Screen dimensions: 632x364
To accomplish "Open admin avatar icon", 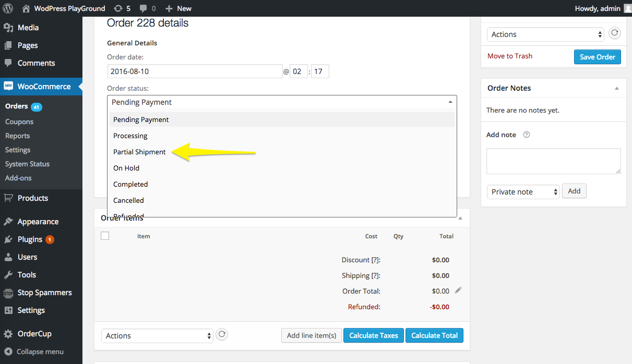I will 627,8.
